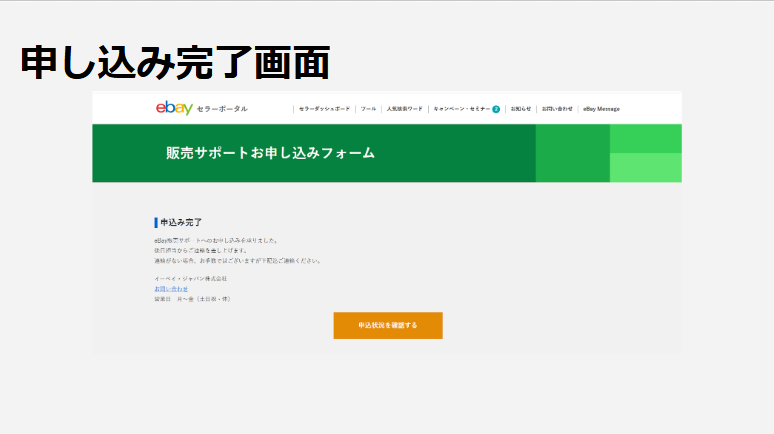
Task: Open the キャンペーン・セミナー menu item
Action: click(x=462, y=109)
